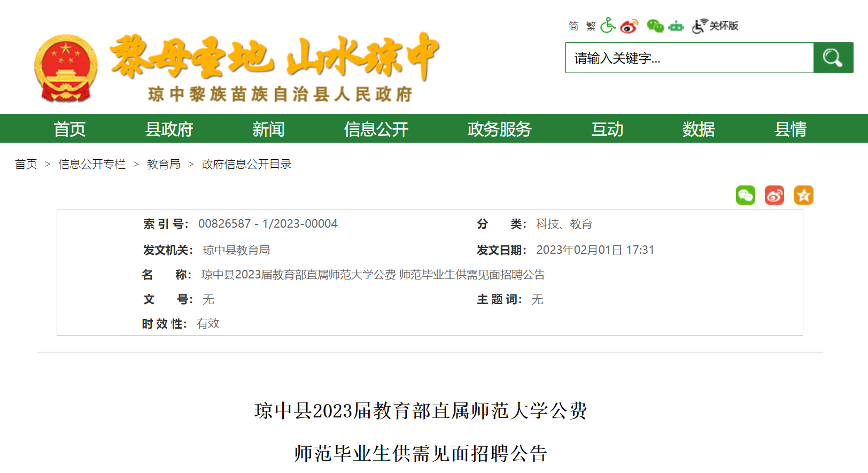The height and width of the screenshot is (473, 868).
Task: Open the 县政府 navigation menu item
Action: (169, 129)
